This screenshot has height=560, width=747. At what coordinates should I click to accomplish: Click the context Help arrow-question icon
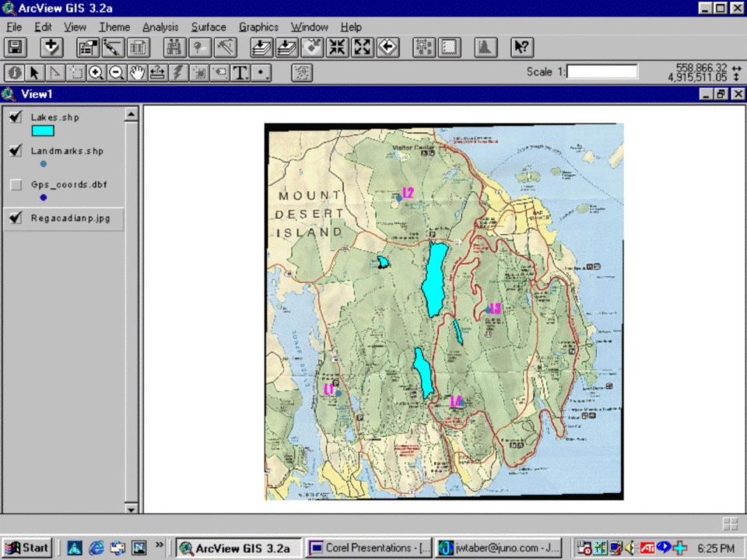pyautogui.click(x=521, y=47)
